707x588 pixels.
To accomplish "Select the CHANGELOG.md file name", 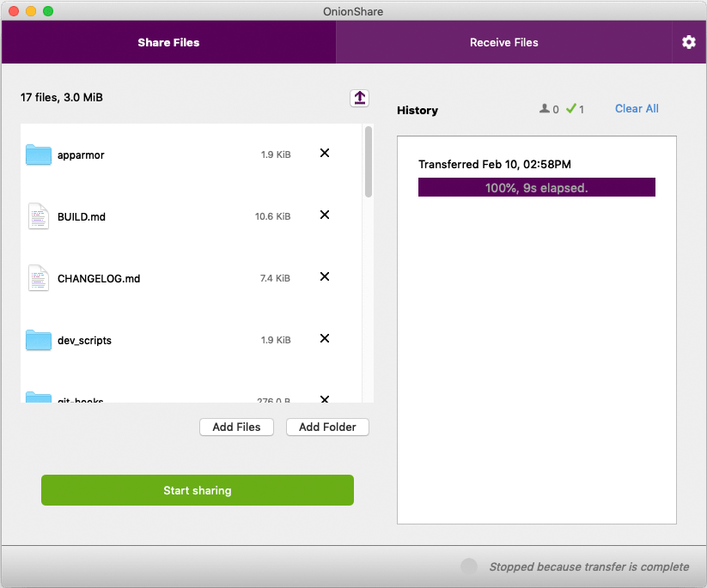I will click(x=99, y=278).
